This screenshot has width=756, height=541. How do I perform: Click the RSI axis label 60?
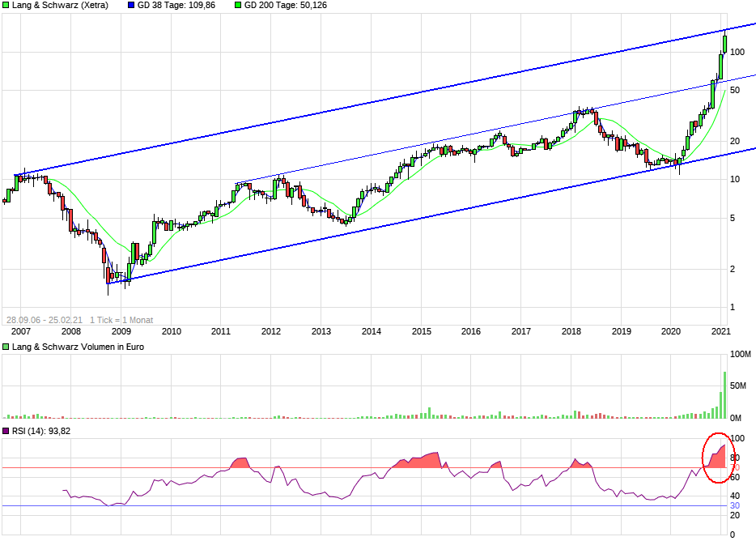click(x=735, y=477)
